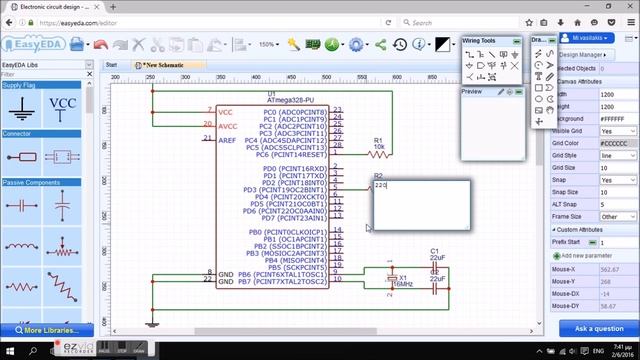Select the Bus tool in Wiring Tools
The height and width of the screenshot is (360, 640).
pos(481,54)
